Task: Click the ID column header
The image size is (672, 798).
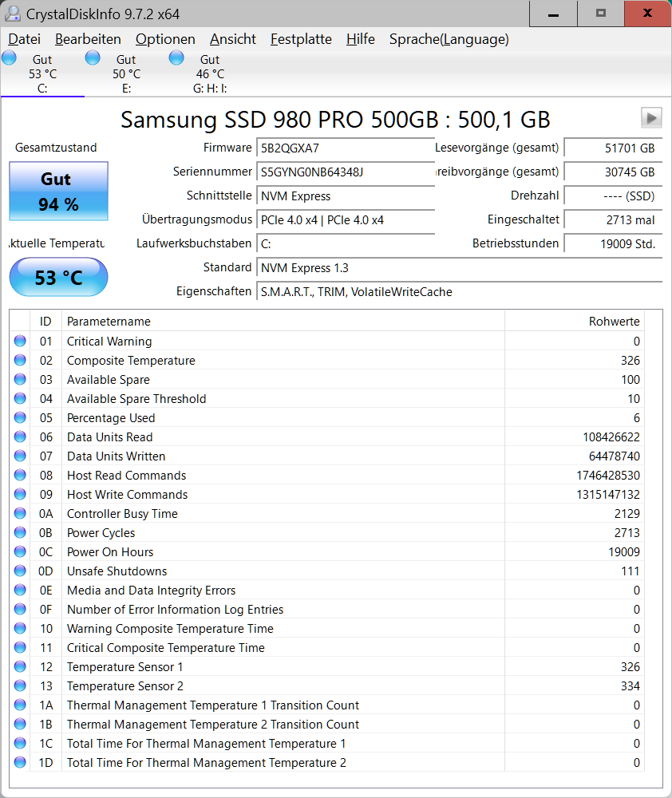Action: pyautogui.click(x=45, y=321)
